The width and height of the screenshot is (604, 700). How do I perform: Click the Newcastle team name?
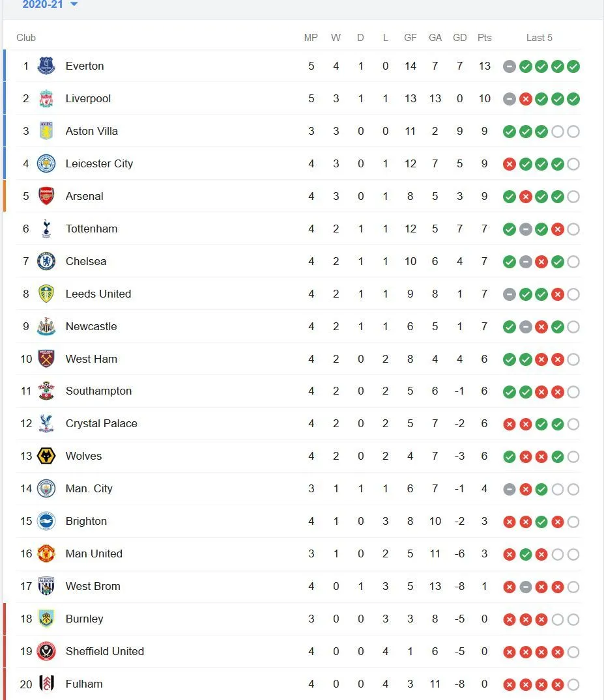coord(91,326)
